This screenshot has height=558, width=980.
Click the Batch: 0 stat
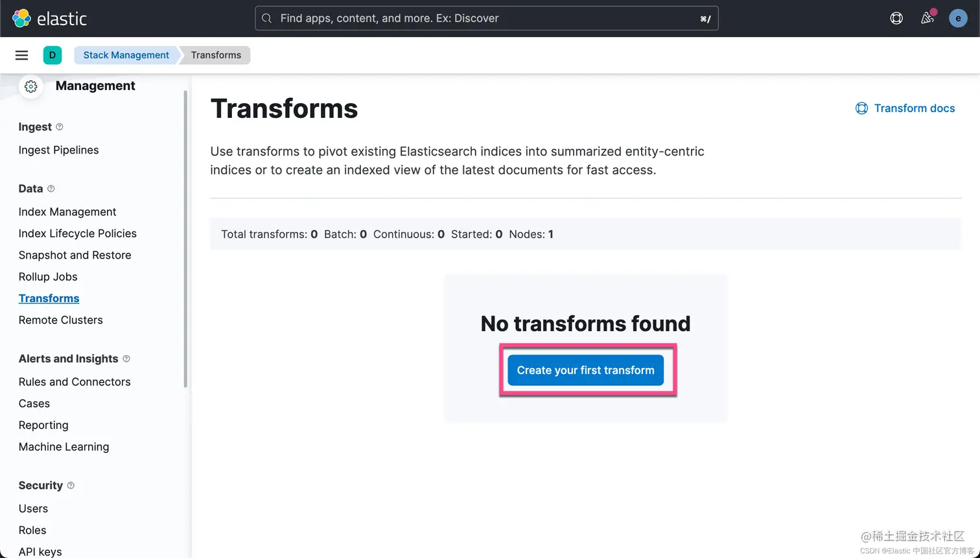coord(345,235)
